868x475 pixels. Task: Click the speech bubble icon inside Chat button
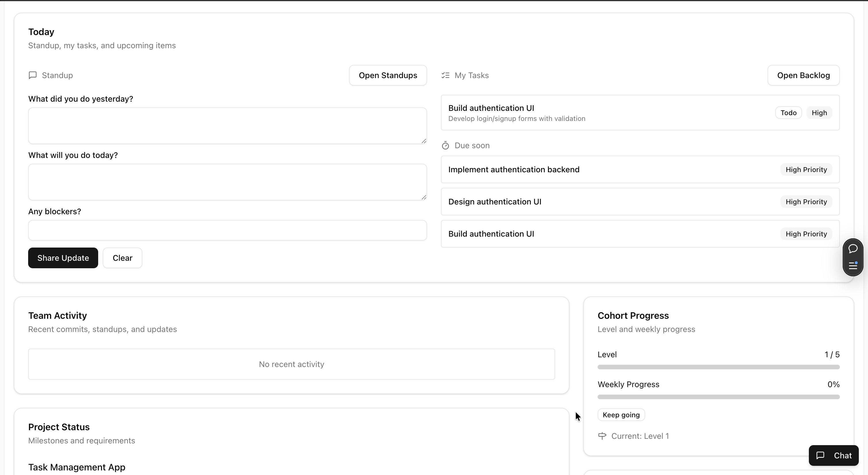click(x=820, y=455)
